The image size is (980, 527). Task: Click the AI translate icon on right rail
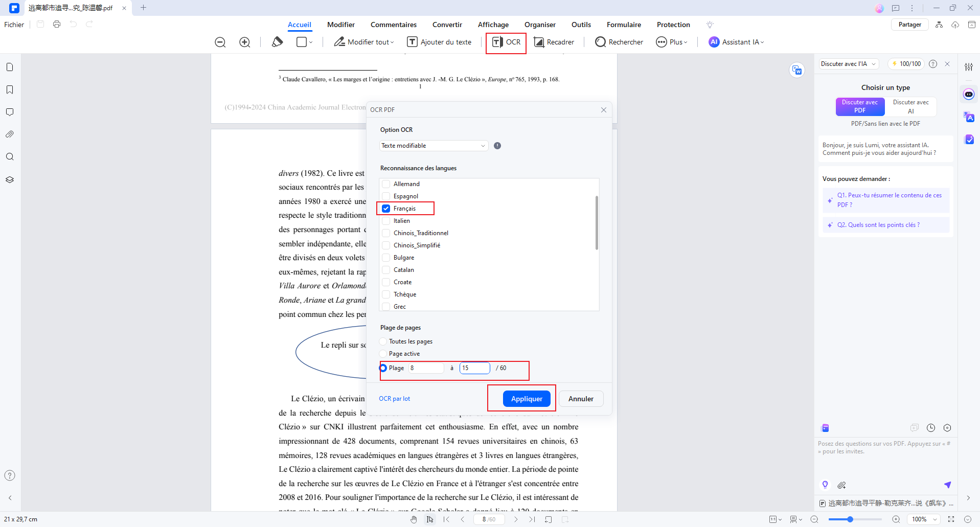coord(969,117)
